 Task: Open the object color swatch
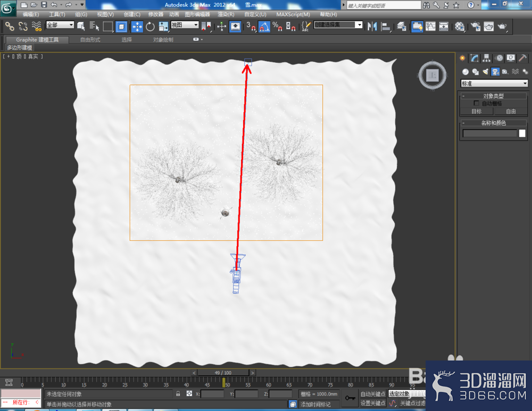tap(522, 133)
